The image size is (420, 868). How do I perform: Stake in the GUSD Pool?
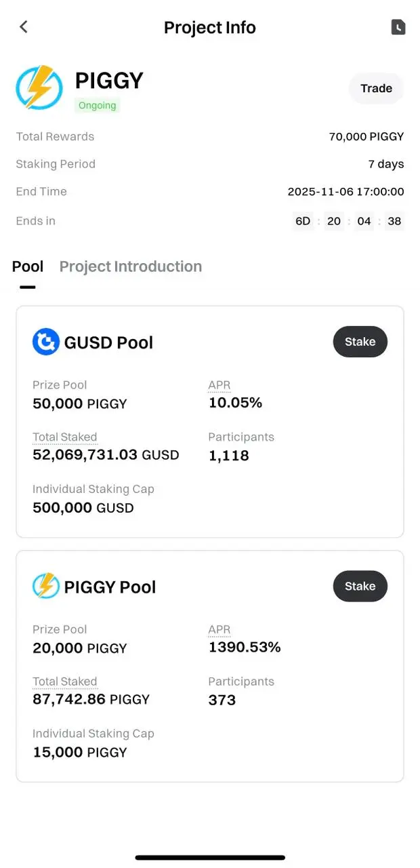pyautogui.click(x=360, y=342)
